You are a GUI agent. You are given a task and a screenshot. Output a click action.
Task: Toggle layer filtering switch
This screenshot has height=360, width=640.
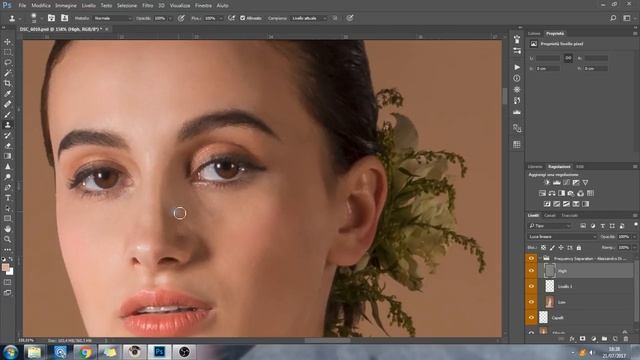point(636,225)
